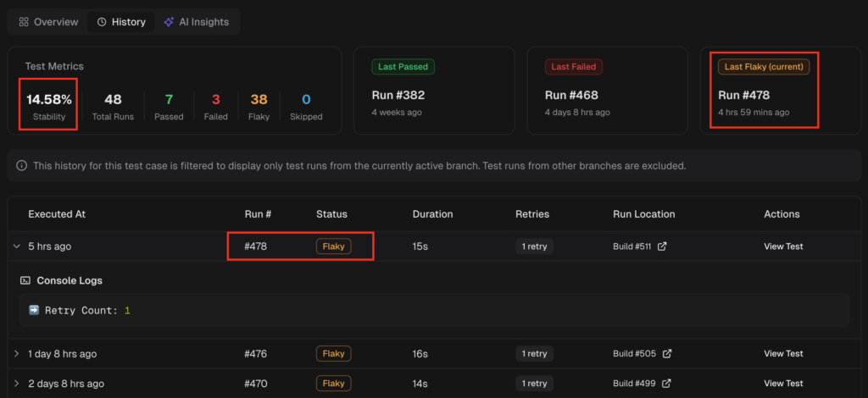Collapse the expanded Run #478 row
This screenshot has height=398, width=868.
point(16,246)
